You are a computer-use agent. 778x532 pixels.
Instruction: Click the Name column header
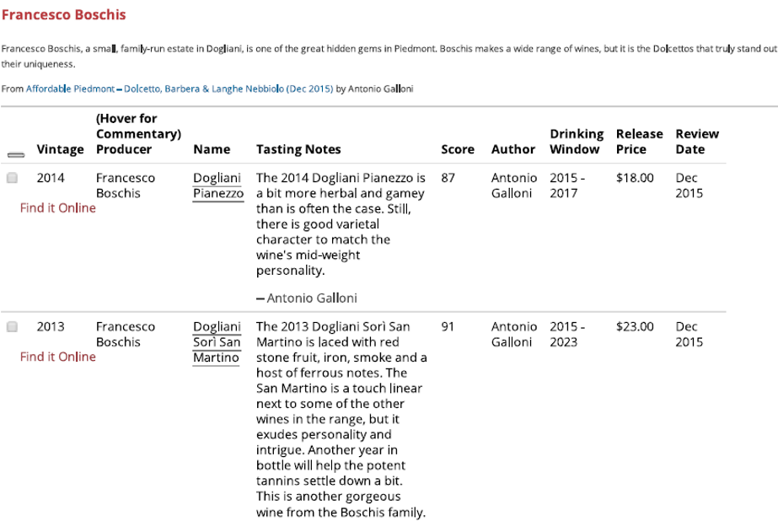click(x=212, y=149)
